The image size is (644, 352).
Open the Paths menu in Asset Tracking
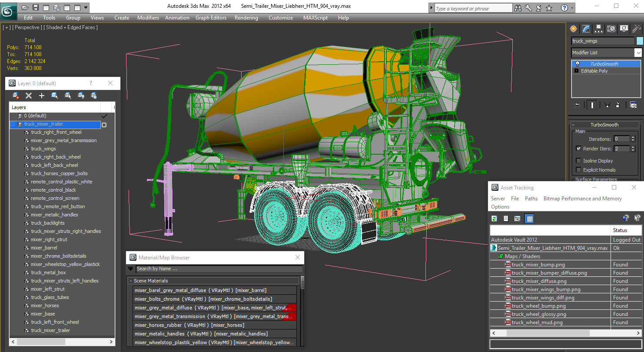(531, 199)
